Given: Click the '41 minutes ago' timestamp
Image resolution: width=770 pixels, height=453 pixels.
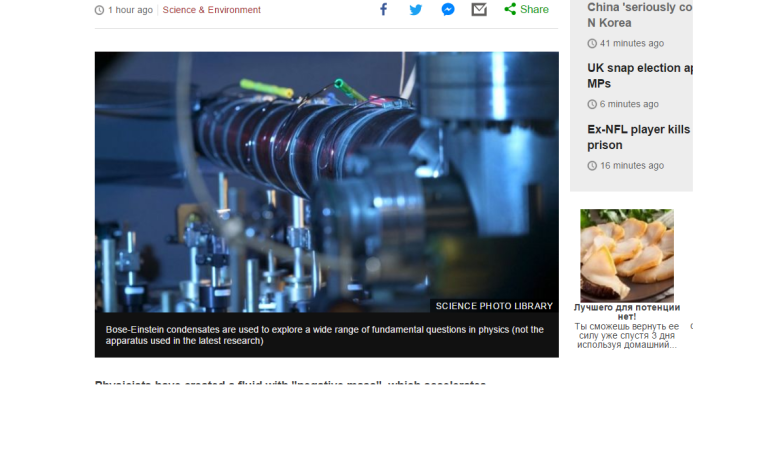Looking at the screenshot, I should (632, 43).
